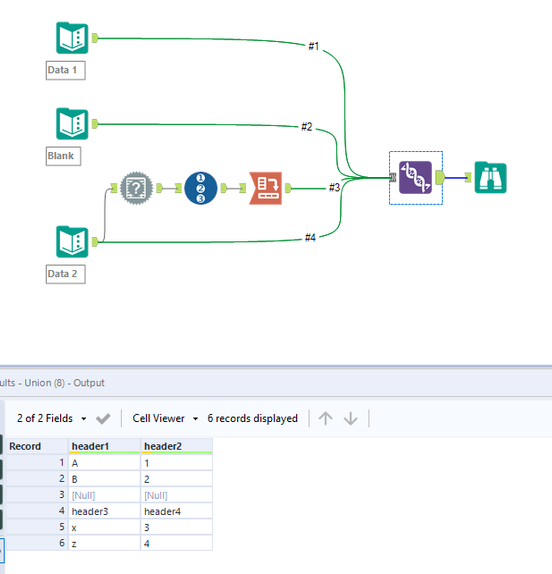Viewport: 552px width, 574px height.
Task: Select cell with value B
Action: click(104, 479)
